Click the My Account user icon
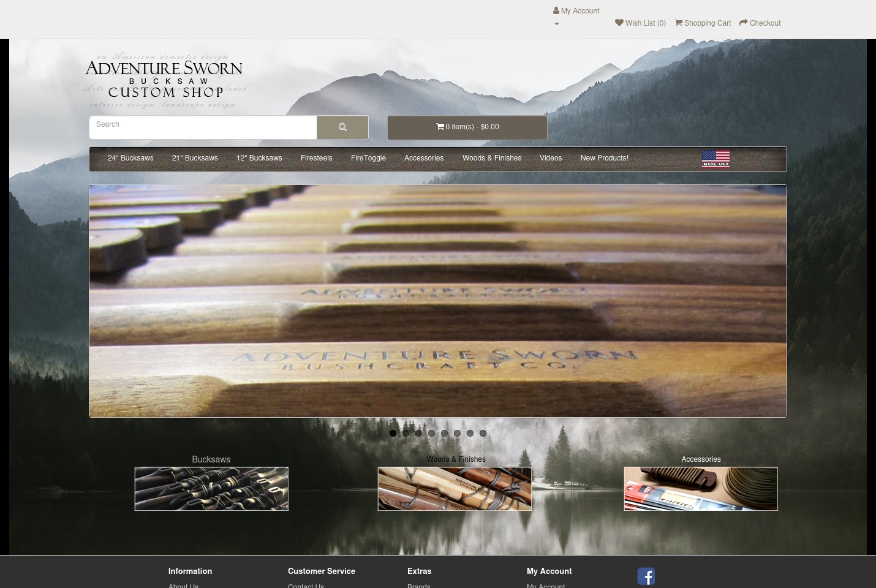 pyautogui.click(x=556, y=10)
